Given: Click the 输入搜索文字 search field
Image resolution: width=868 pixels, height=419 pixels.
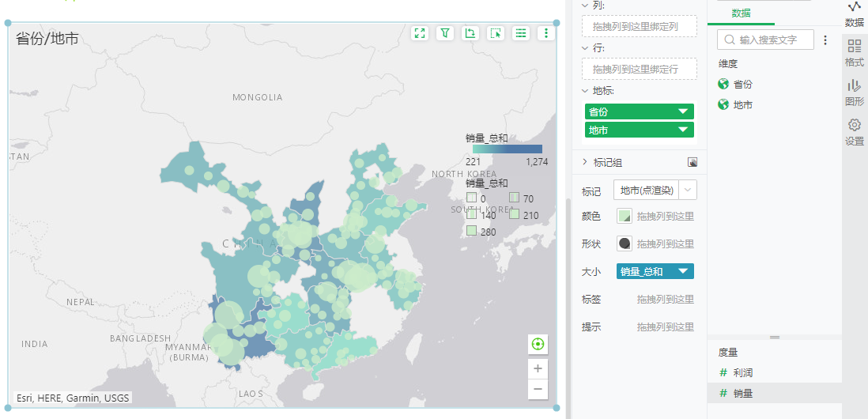Looking at the screenshot, I should (767, 39).
